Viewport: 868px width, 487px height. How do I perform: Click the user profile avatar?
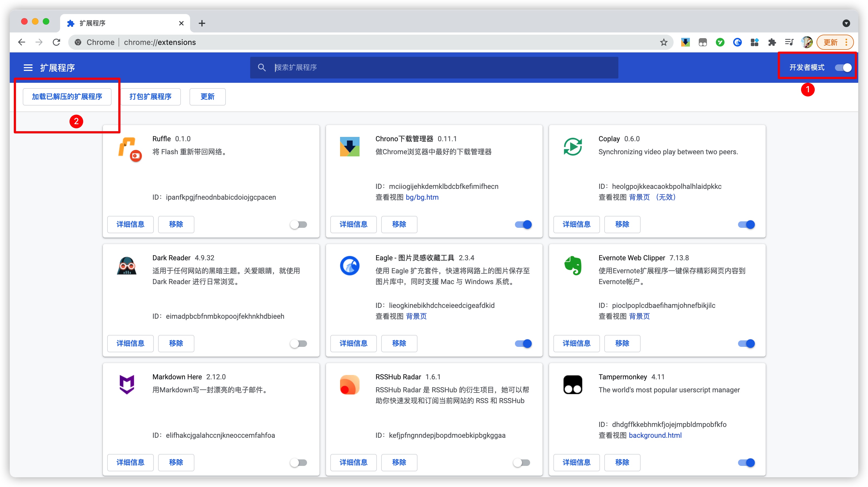(807, 42)
